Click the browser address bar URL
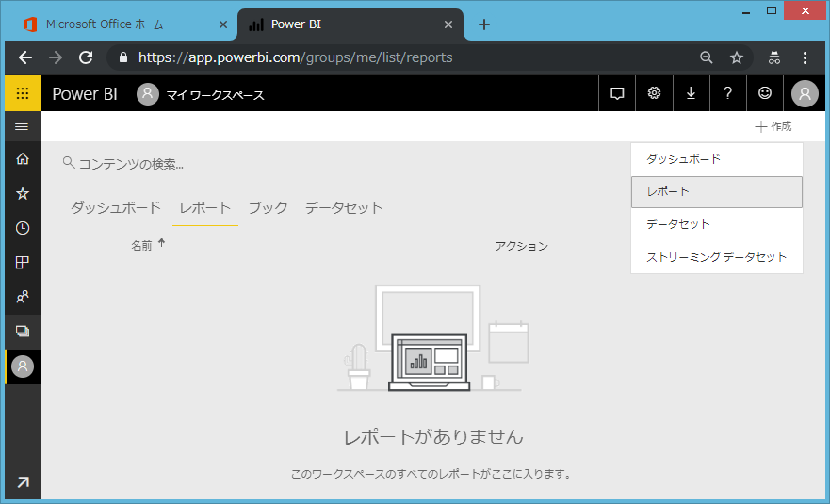 296,57
